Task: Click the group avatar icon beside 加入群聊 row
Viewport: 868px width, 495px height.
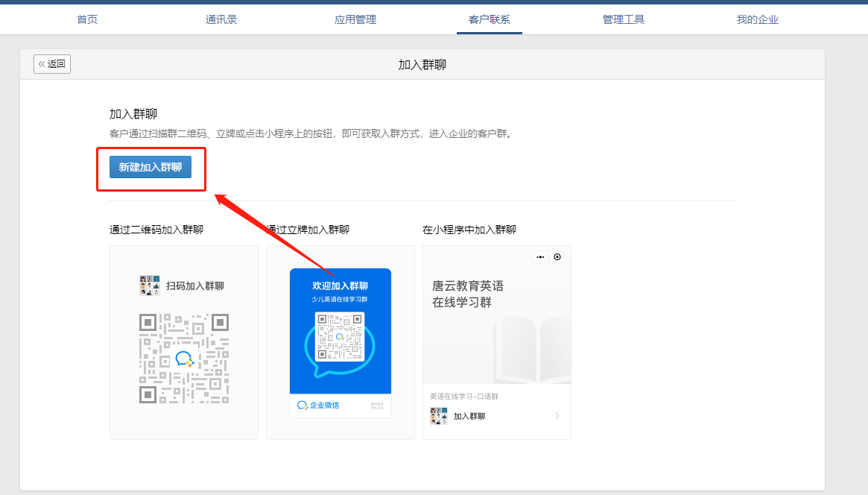Action: pyautogui.click(x=439, y=416)
